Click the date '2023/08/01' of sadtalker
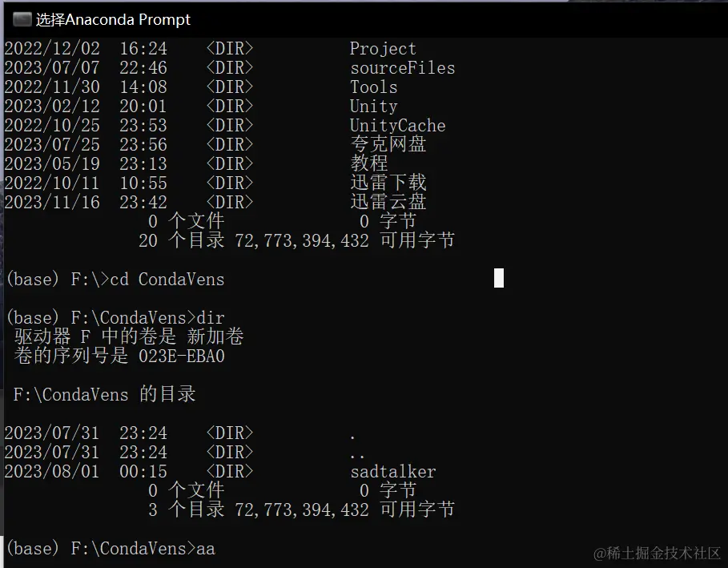The image size is (728, 568). click(x=52, y=472)
